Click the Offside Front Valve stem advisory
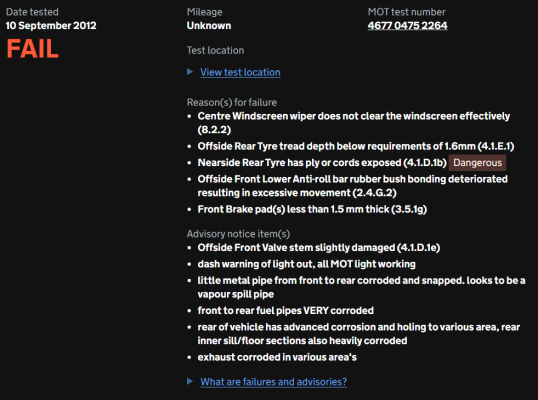538x400 pixels. tap(318, 248)
